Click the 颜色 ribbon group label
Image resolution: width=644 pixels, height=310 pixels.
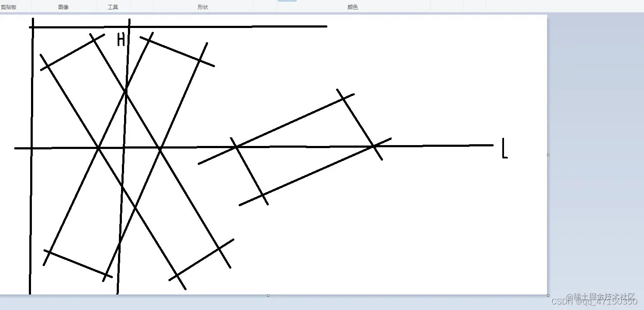pos(353,7)
